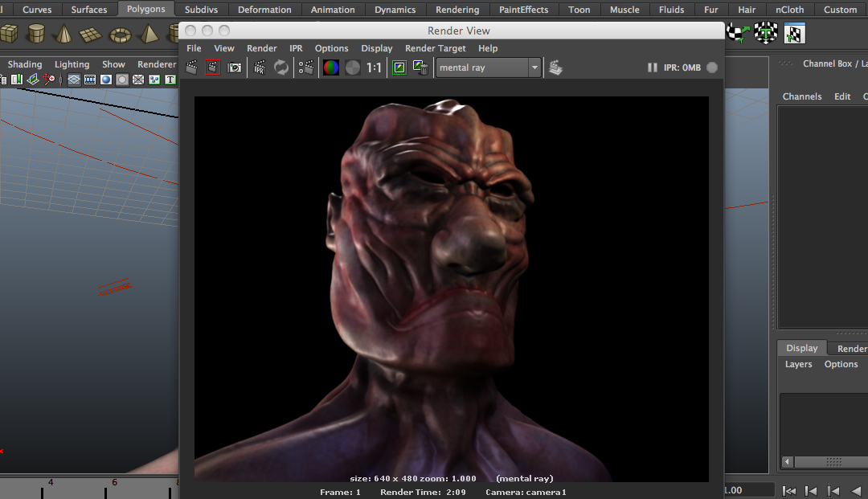Click Display RGB channels color circle icon
868x499 pixels.
click(331, 67)
